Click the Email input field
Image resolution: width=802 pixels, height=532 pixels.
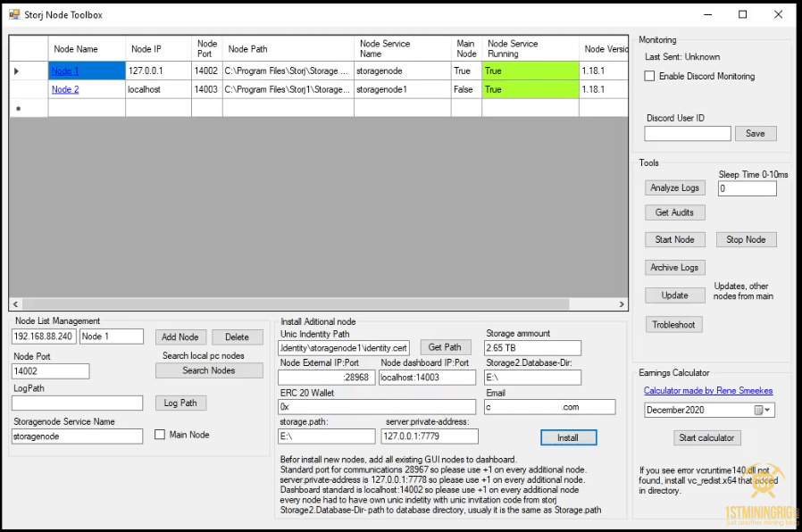click(x=550, y=407)
